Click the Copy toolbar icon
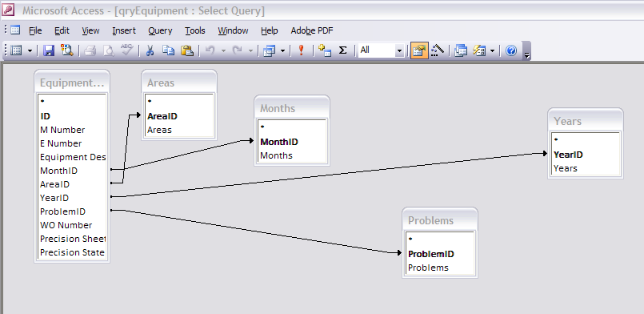 pos(168,50)
